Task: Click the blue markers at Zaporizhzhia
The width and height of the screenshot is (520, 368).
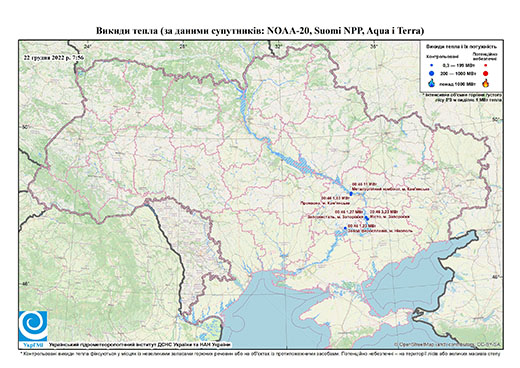Action: point(366,218)
